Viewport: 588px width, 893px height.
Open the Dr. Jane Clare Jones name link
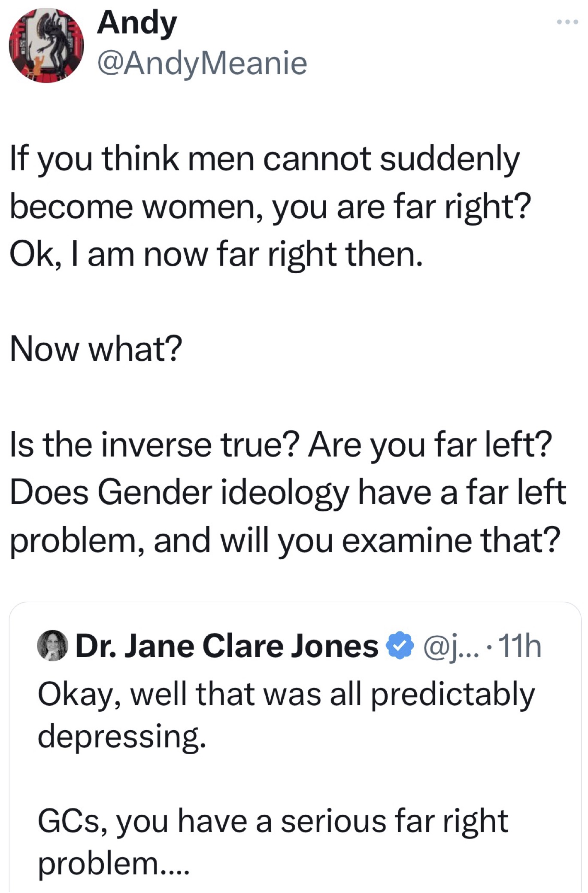click(x=227, y=646)
